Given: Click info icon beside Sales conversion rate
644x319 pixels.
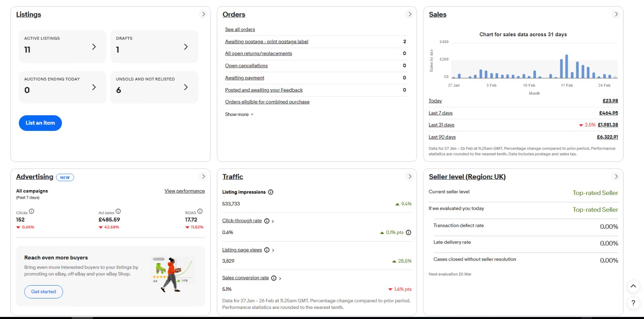Looking at the screenshot, I should 274,278.
